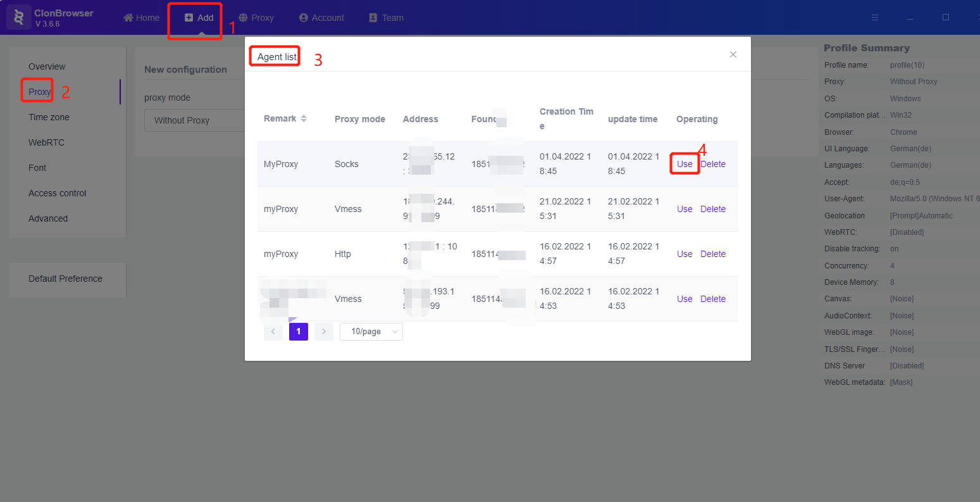Use the myProxy Http proxy
980x502 pixels.
click(685, 254)
